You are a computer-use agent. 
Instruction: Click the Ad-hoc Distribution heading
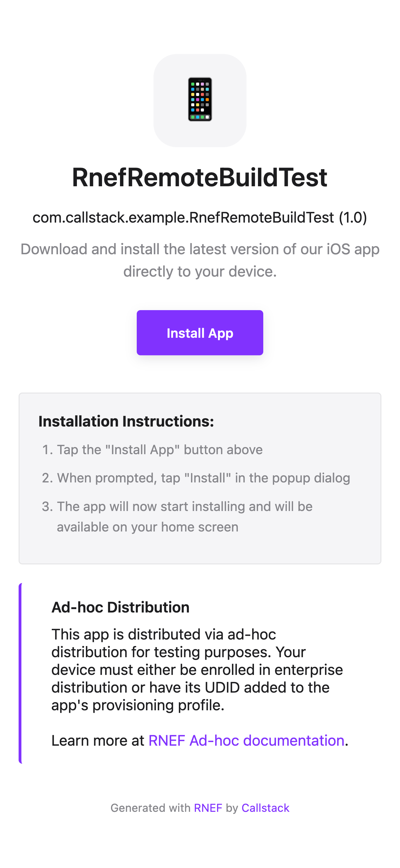(121, 607)
